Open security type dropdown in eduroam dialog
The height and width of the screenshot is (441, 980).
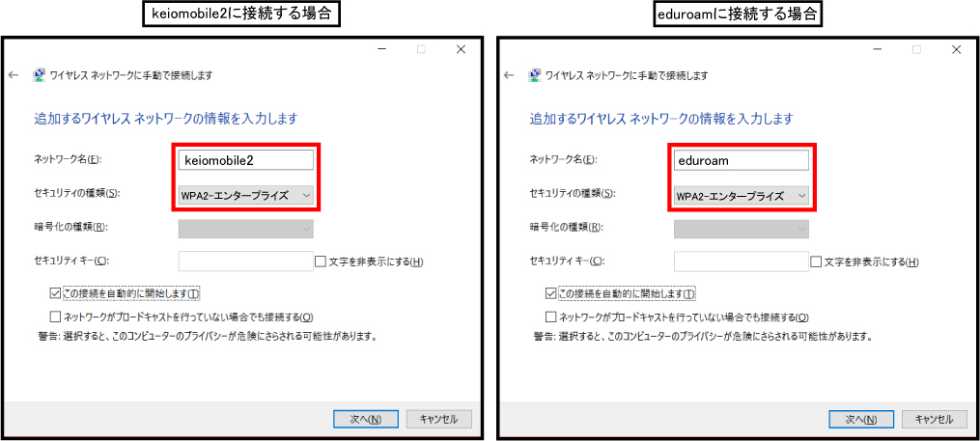click(742, 195)
